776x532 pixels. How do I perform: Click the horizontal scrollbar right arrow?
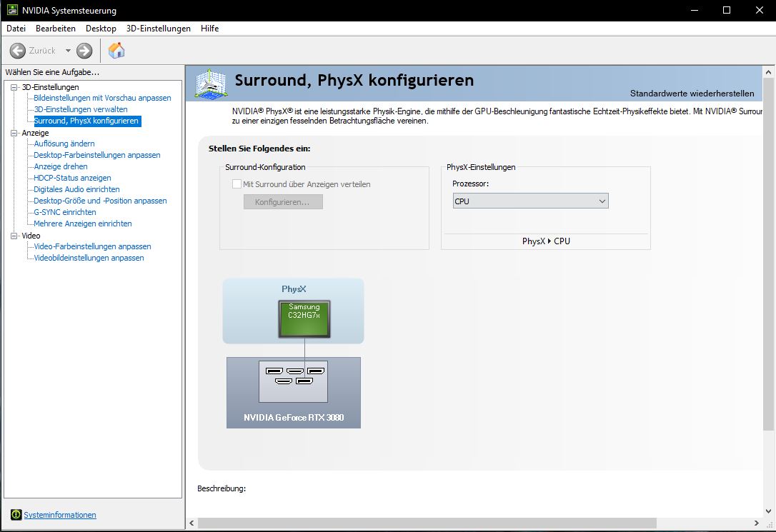click(x=756, y=523)
